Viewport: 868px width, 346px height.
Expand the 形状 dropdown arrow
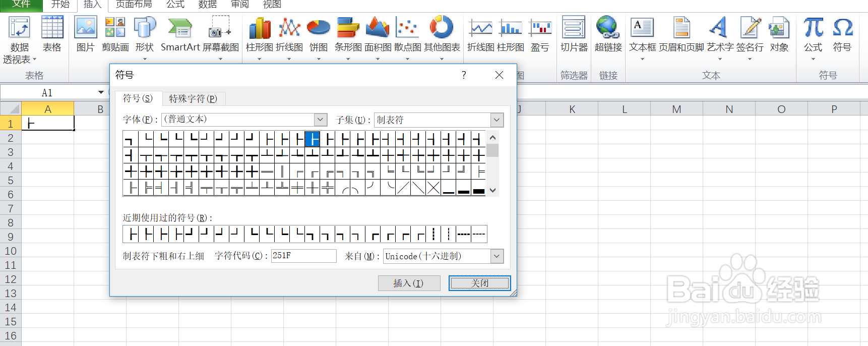(145, 59)
